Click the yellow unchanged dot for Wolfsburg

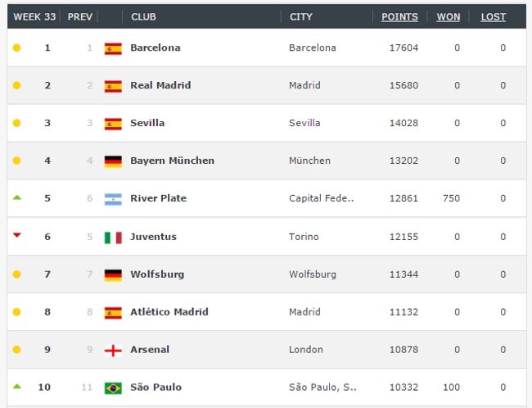[x=16, y=274]
